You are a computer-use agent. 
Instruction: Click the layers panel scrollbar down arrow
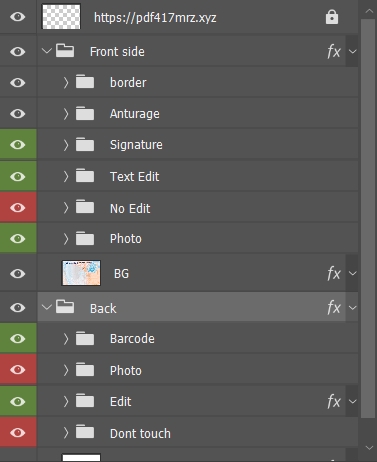tap(369, 448)
